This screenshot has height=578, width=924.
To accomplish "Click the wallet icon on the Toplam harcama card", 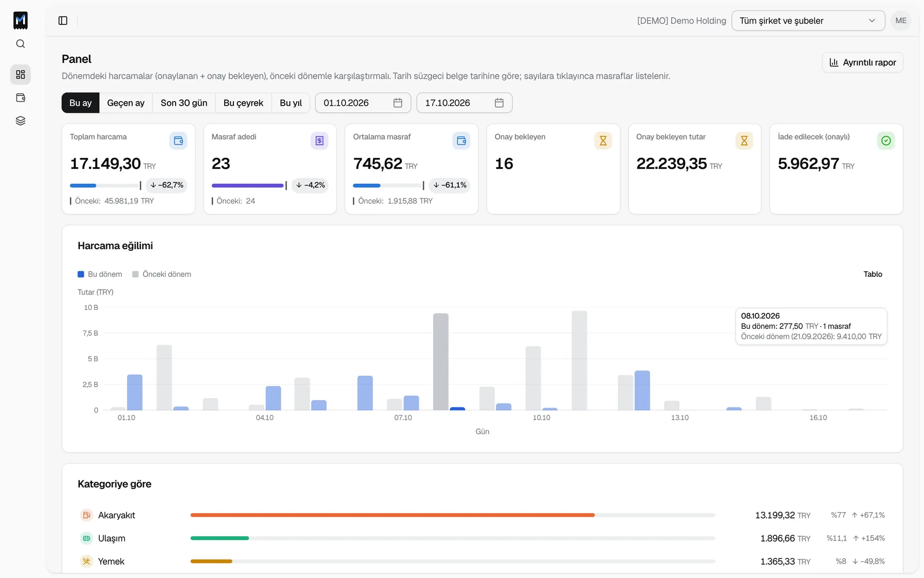I will 178,140.
